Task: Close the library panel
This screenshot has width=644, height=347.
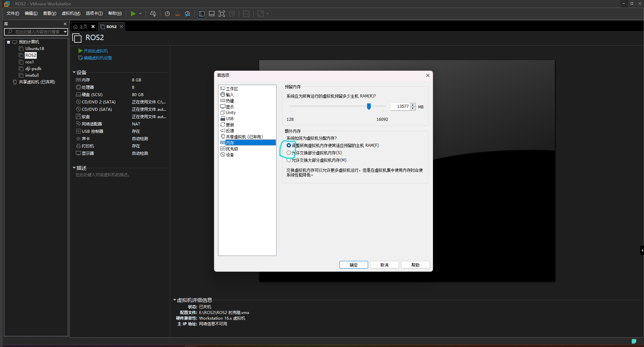Action: 65,24
